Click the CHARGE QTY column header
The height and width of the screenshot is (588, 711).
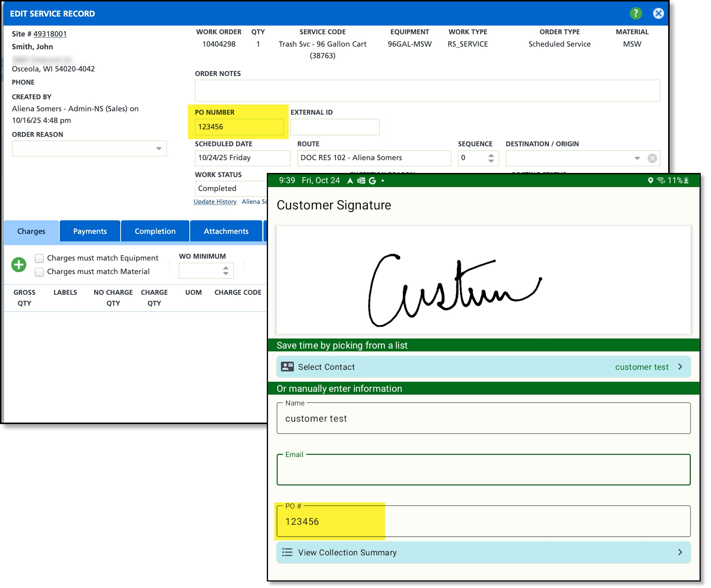coord(154,298)
